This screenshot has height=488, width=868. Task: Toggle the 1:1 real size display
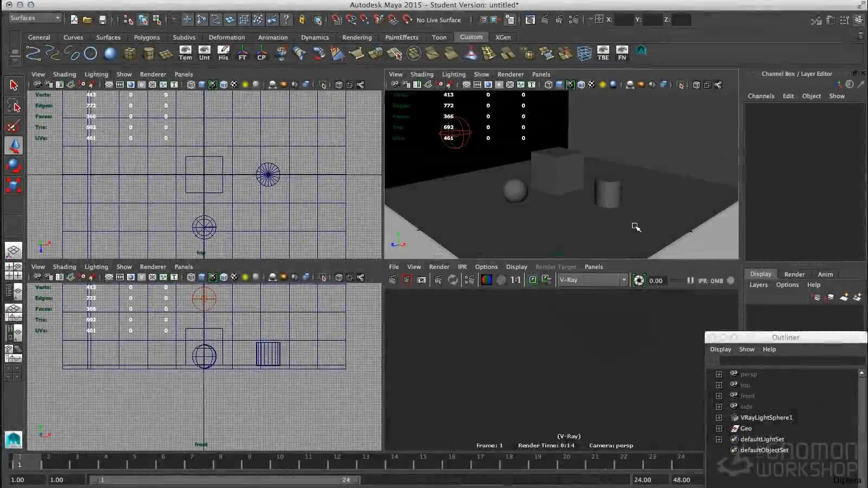click(515, 280)
